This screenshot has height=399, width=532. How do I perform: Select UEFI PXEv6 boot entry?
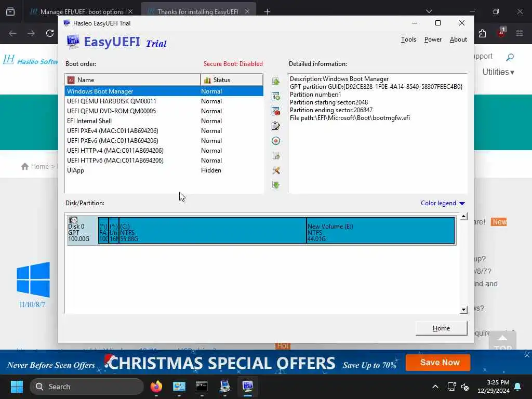pyautogui.click(x=164, y=140)
